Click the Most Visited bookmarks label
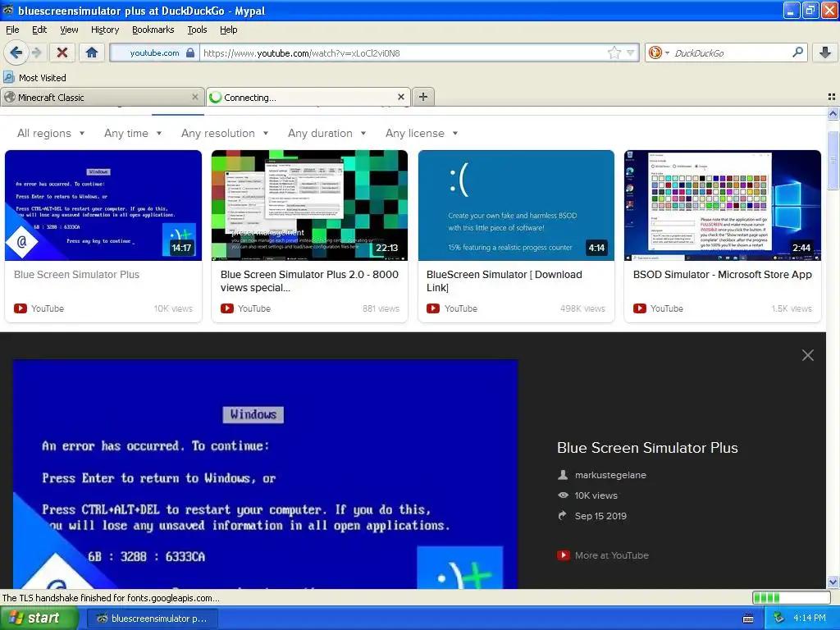Screen dimensions: 840x630 pyautogui.click(x=43, y=78)
